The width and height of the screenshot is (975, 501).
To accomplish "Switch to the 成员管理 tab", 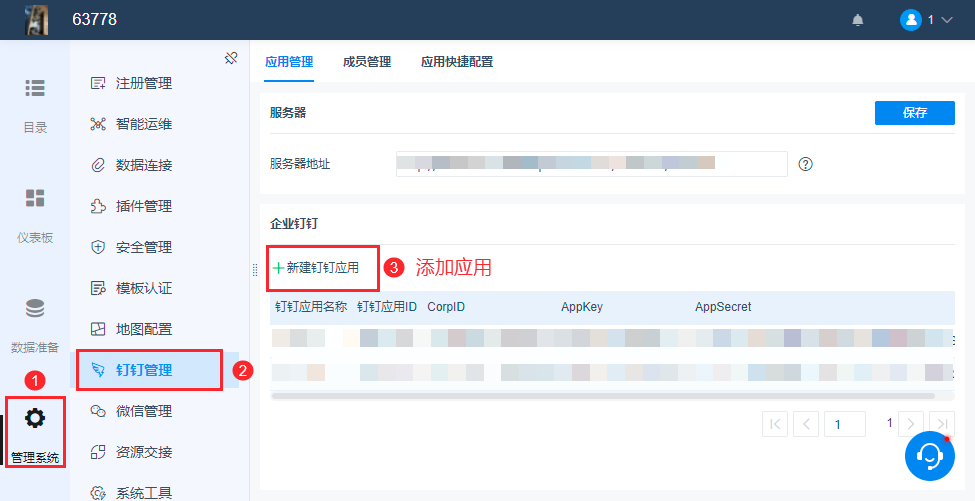I will point(367,62).
